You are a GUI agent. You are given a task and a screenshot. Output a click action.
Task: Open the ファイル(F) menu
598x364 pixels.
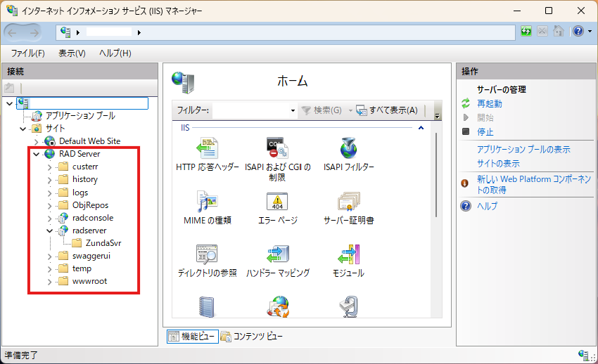(27, 53)
